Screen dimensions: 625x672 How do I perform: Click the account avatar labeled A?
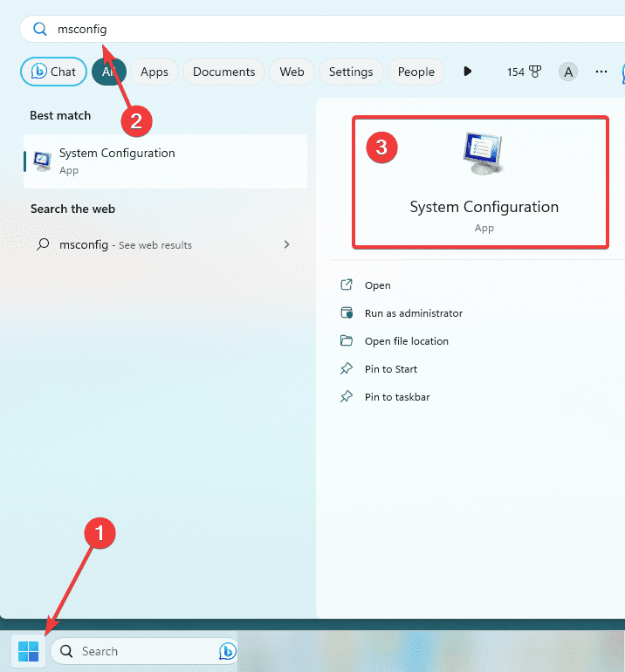[x=568, y=72]
